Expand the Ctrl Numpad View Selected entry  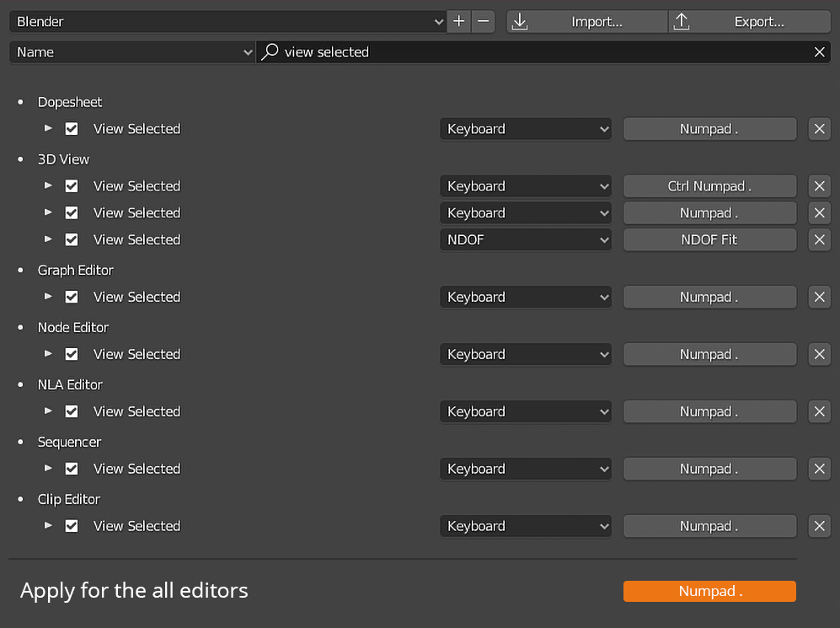[48, 186]
